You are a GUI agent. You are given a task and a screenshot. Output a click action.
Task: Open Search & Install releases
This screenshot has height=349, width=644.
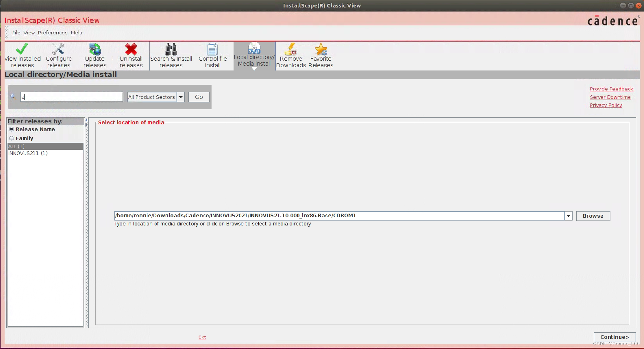click(x=171, y=55)
